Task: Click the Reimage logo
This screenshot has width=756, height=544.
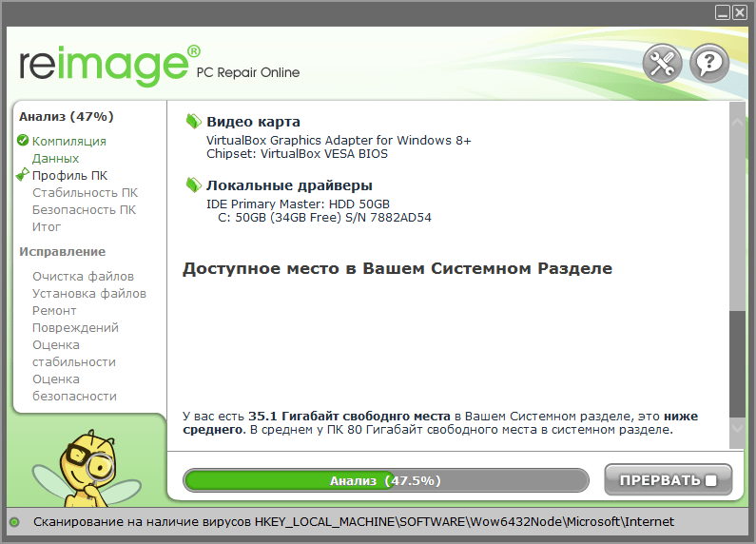Action: click(109, 66)
